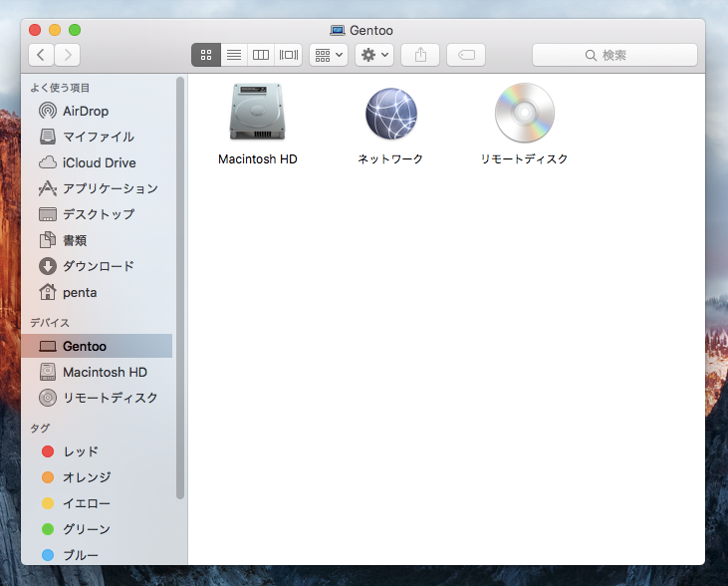Screen dimensions: 728x586
Task: Select the グリーン tag
Action: pyautogui.click(x=97, y=529)
